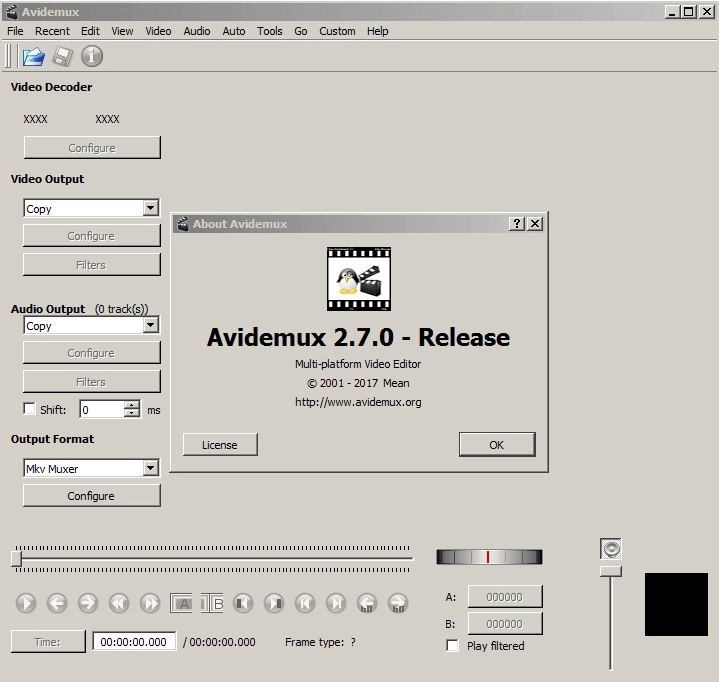Open the Video Output codec dropdown
Screen dimensions: 719x682
tap(150, 208)
